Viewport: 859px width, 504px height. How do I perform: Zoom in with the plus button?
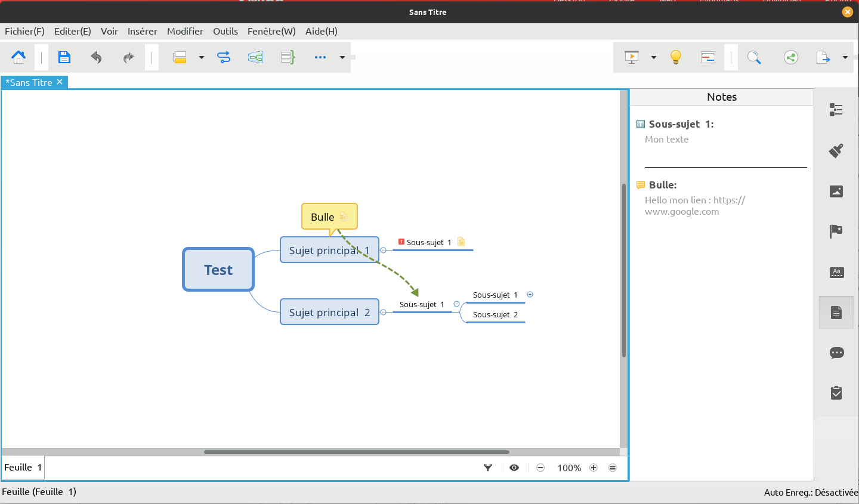pyautogui.click(x=594, y=468)
